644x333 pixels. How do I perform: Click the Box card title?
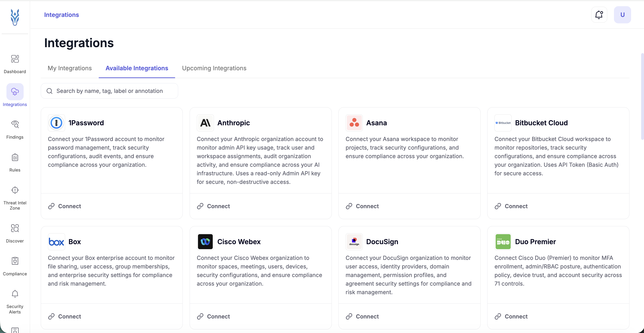pos(75,242)
